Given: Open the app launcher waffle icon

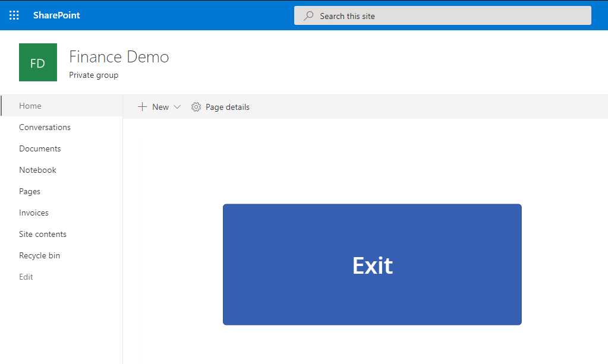Looking at the screenshot, I should pos(14,15).
